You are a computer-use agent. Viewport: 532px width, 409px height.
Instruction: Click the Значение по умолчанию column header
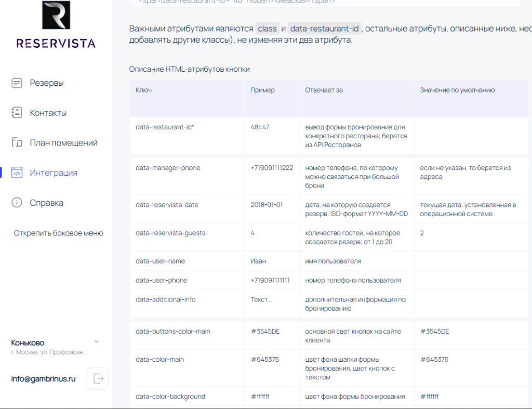457,90
